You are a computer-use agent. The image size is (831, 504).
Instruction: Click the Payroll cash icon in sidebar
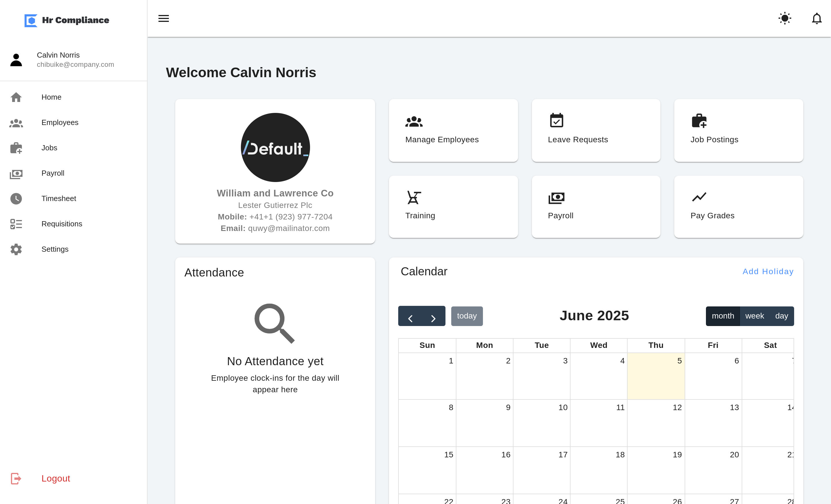pos(16,174)
